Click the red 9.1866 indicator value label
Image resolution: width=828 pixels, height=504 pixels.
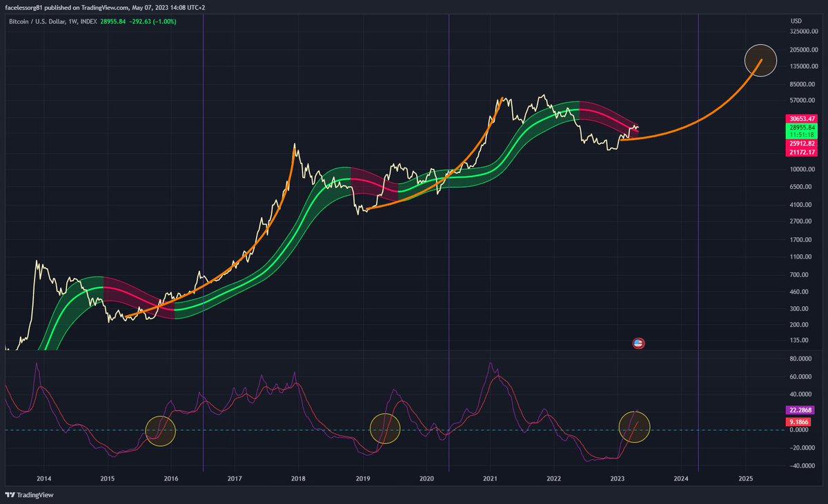(x=799, y=421)
